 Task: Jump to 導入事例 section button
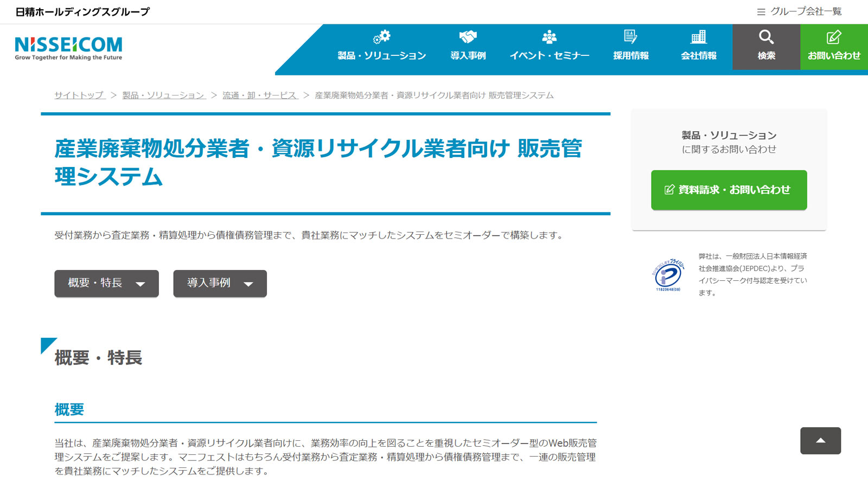(220, 283)
